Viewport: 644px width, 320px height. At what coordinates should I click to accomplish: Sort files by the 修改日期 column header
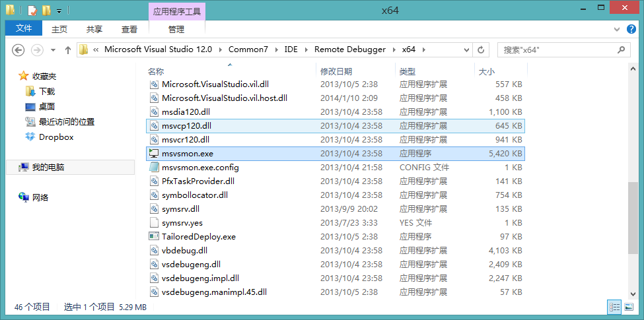[x=336, y=71]
